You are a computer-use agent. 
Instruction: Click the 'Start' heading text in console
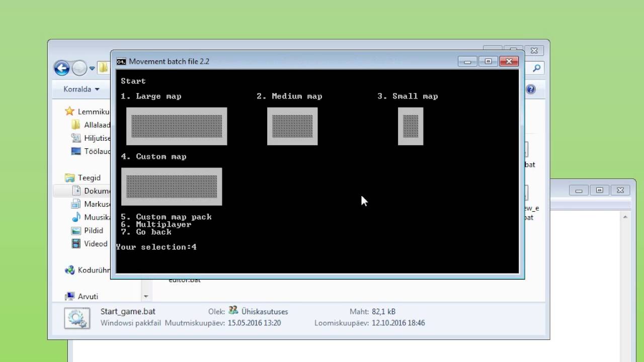point(134,81)
